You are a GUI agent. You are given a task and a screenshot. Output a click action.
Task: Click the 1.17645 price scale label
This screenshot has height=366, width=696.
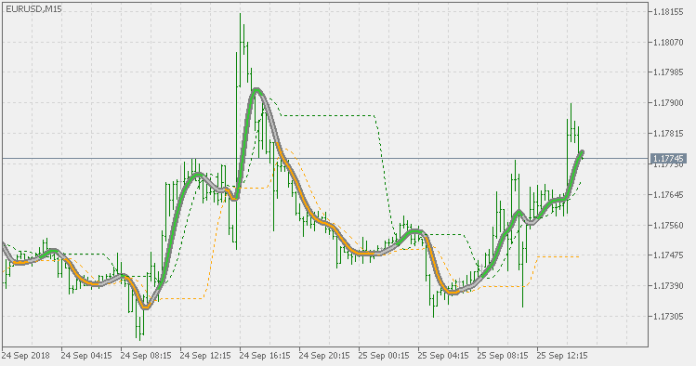pyautogui.click(x=668, y=195)
